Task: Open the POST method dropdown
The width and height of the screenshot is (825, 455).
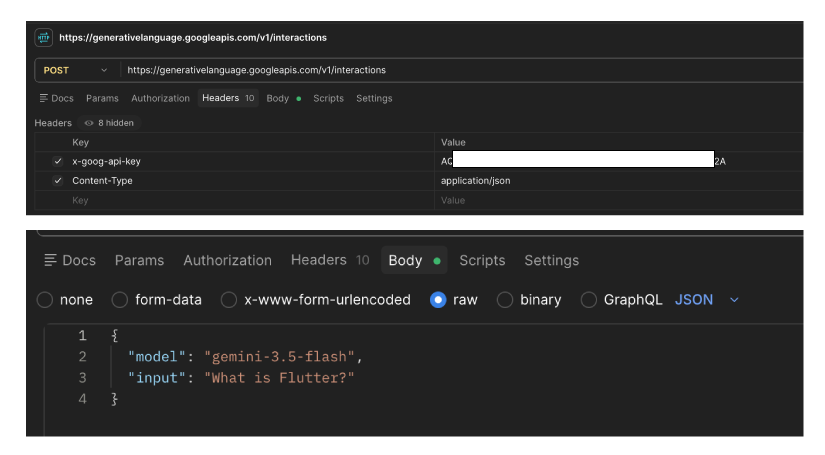Action: pos(75,70)
